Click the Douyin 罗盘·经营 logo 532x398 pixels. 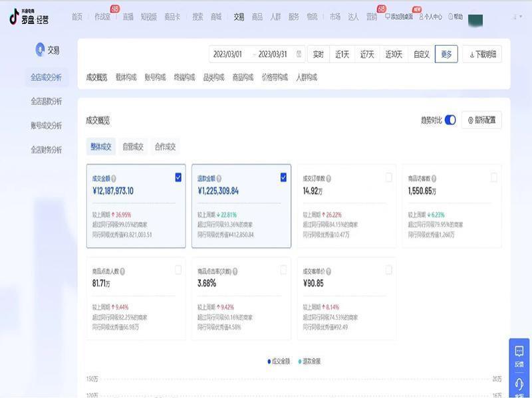[x=29, y=17]
